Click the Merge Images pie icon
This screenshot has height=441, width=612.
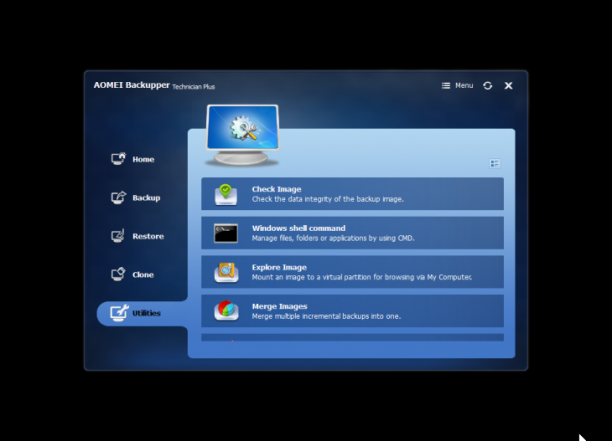pos(226,311)
